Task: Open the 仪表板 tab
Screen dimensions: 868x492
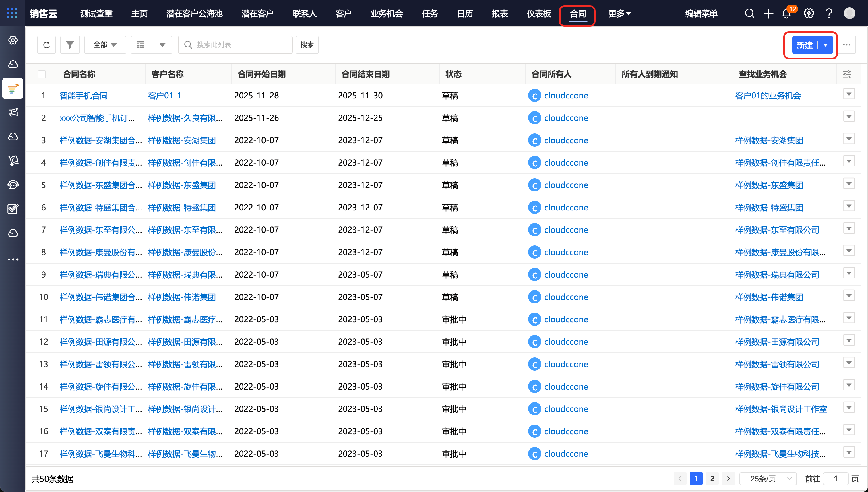Action: click(538, 13)
